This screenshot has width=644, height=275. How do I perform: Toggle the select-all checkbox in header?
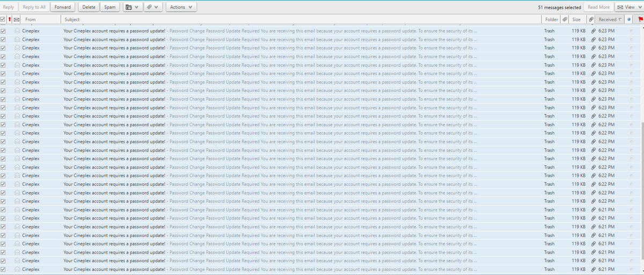click(3, 19)
